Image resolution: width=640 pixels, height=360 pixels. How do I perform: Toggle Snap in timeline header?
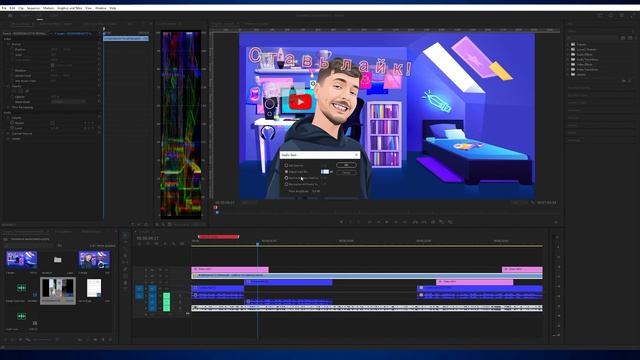pos(148,244)
